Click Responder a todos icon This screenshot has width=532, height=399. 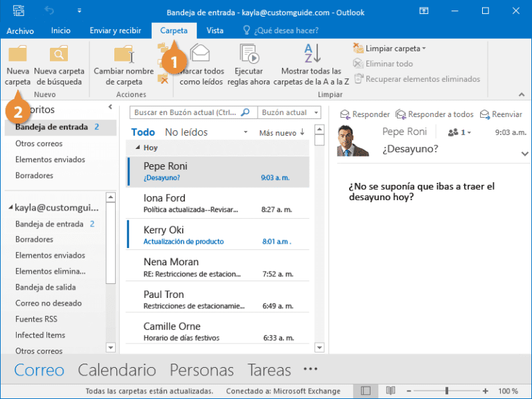(400, 114)
